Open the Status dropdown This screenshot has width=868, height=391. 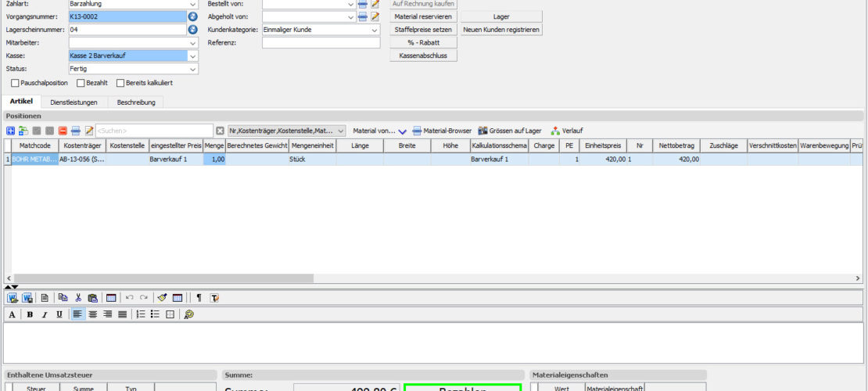pyautogui.click(x=193, y=69)
